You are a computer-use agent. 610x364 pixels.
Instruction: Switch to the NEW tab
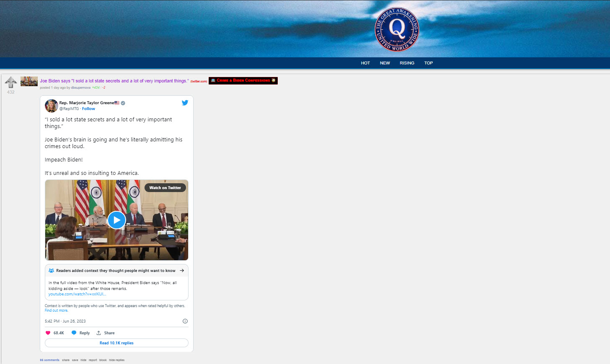(385, 63)
